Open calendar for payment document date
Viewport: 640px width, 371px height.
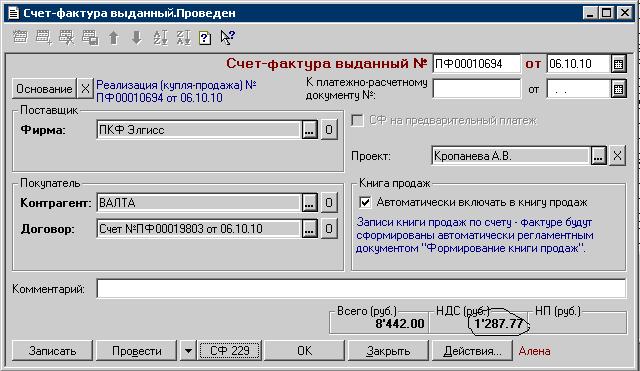click(618, 89)
